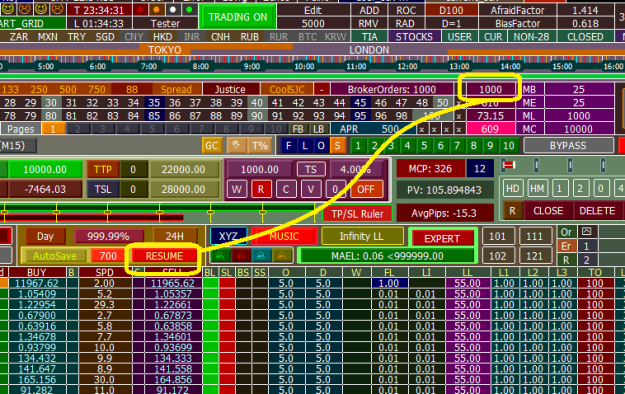
Task: Click the HD button
Action: pyautogui.click(x=512, y=188)
